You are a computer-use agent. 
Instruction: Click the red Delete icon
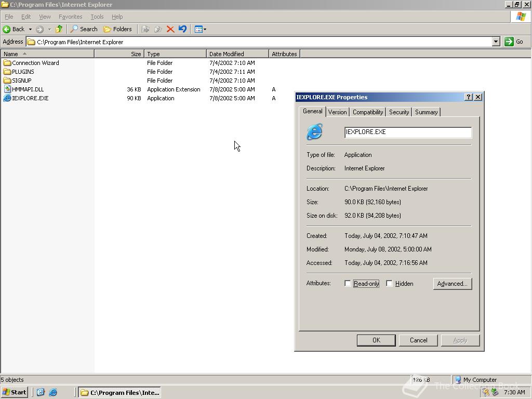pyautogui.click(x=170, y=29)
